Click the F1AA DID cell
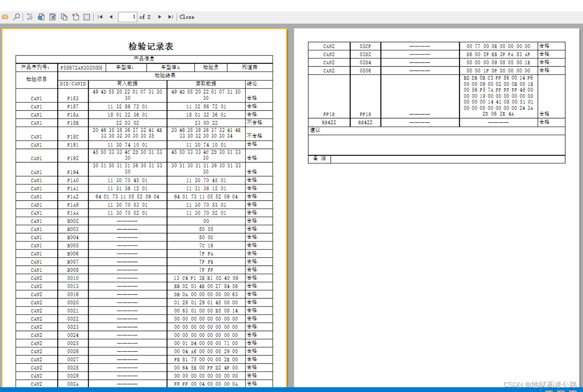 click(73, 213)
